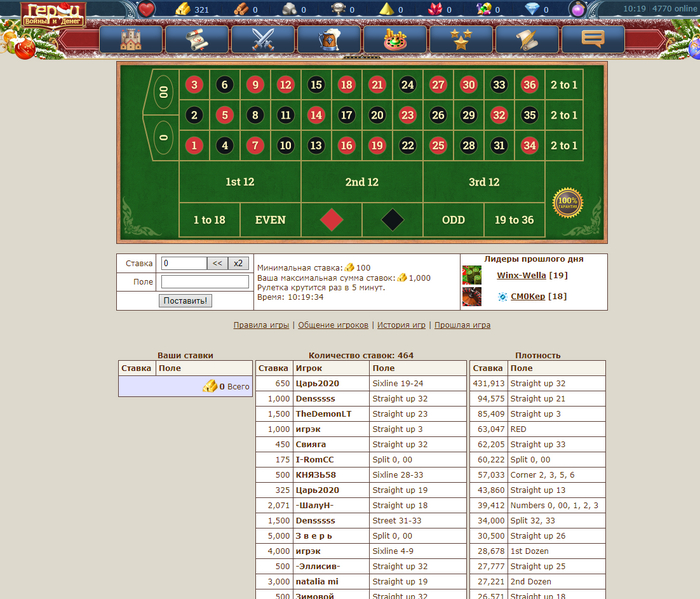
Task: Click the purple mana potion icon
Action: 578,9
